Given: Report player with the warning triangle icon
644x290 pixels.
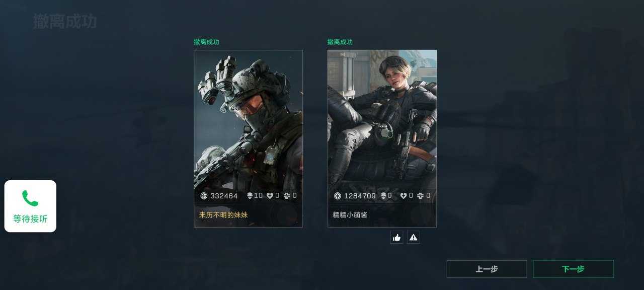Looking at the screenshot, I should [414, 238].
